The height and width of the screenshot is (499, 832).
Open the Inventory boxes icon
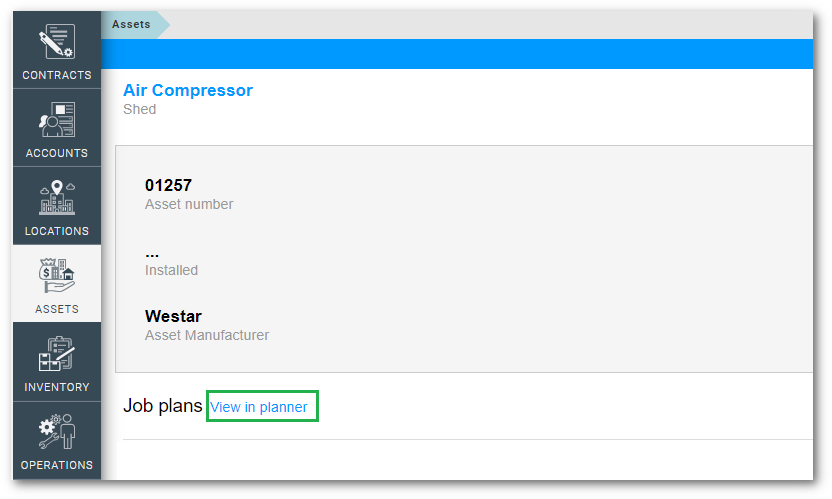tap(56, 355)
